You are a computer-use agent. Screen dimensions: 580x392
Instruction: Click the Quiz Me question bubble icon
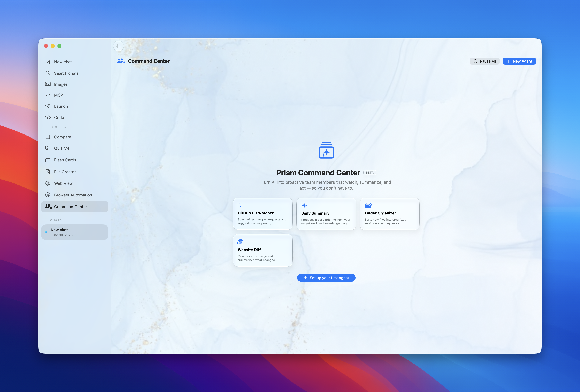pyautogui.click(x=48, y=148)
